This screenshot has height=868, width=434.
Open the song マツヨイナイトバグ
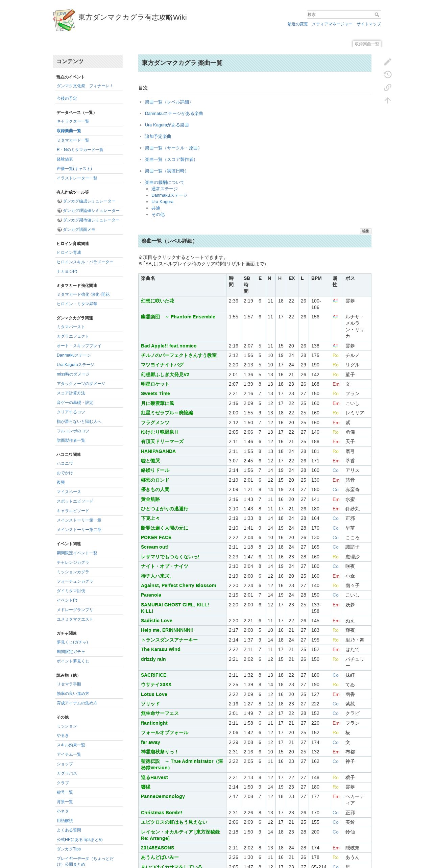tap(162, 365)
